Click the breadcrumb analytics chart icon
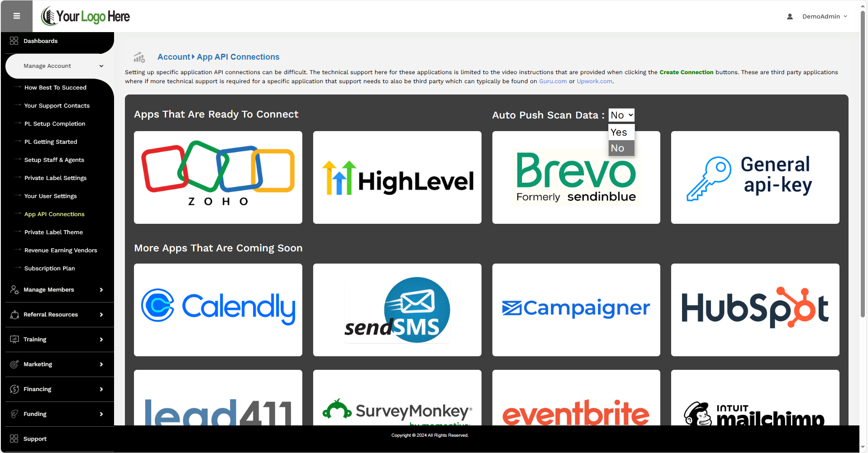Image resolution: width=868 pixels, height=453 pixels. click(x=139, y=57)
